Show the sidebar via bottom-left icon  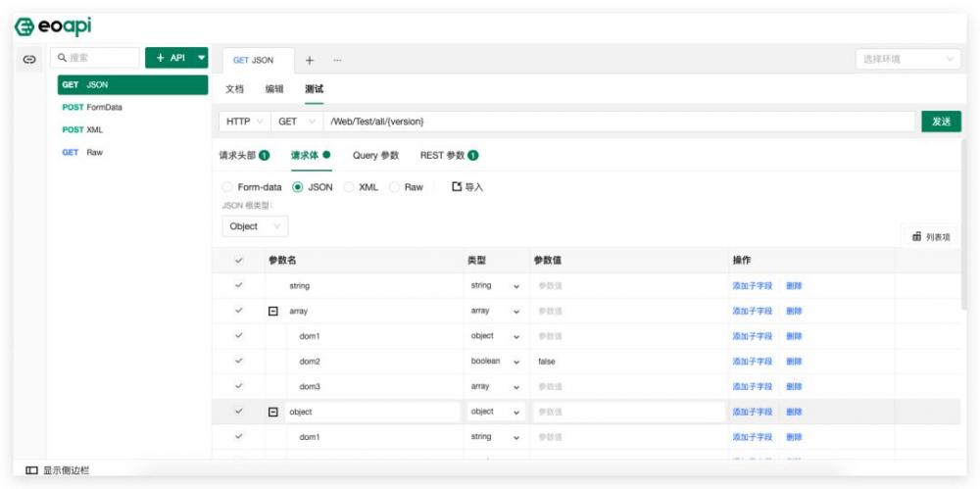31,470
